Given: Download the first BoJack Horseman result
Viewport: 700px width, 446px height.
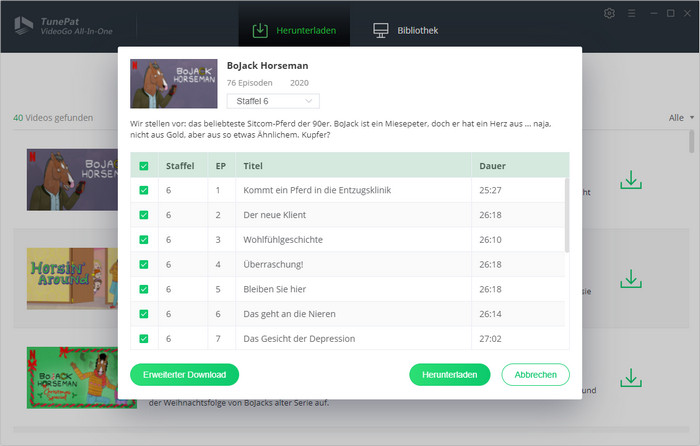Looking at the screenshot, I should pyautogui.click(x=631, y=179).
